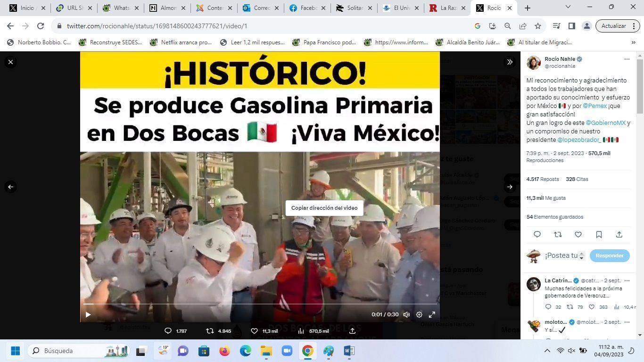View the 328 Citas list
Viewport: 644px width, 362px height.
point(577,179)
